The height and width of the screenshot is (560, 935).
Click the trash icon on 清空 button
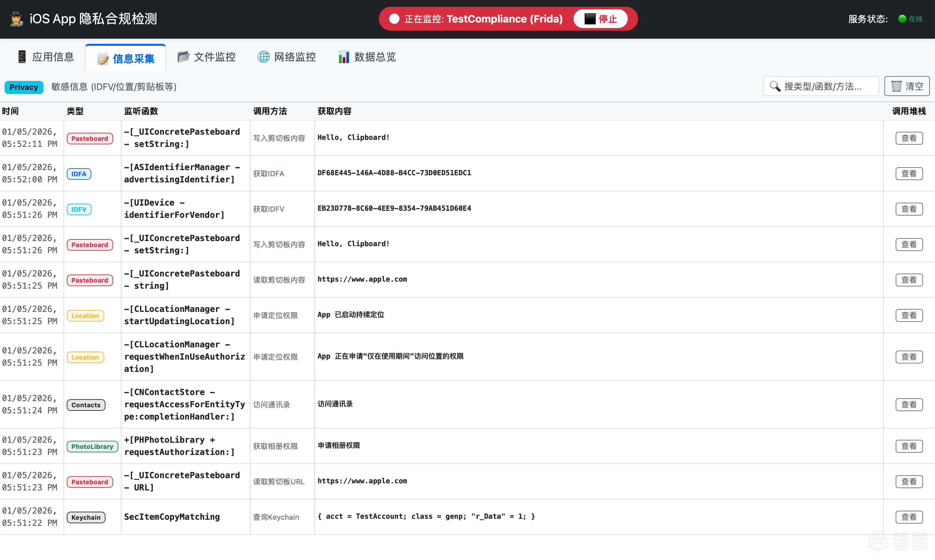(897, 86)
